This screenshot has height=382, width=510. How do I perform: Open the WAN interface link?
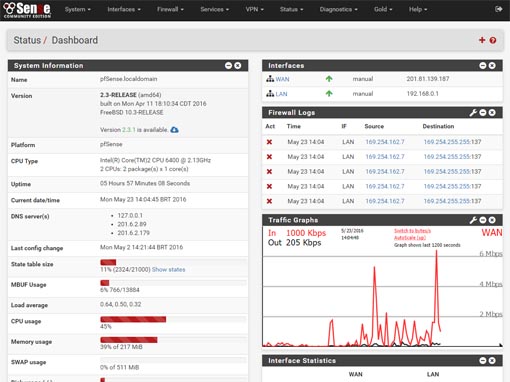tap(282, 79)
